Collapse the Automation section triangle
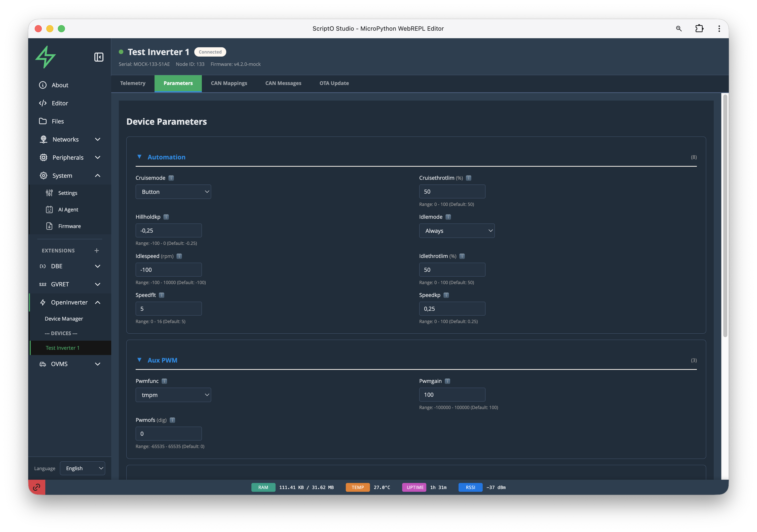The width and height of the screenshot is (757, 532). tap(139, 157)
